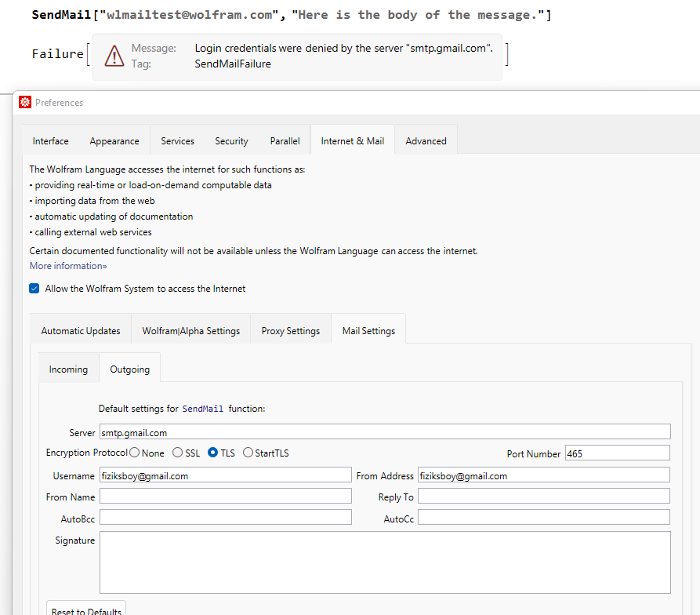Select SSL encryption protocol
This screenshot has width=700, height=615.
(177, 453)
